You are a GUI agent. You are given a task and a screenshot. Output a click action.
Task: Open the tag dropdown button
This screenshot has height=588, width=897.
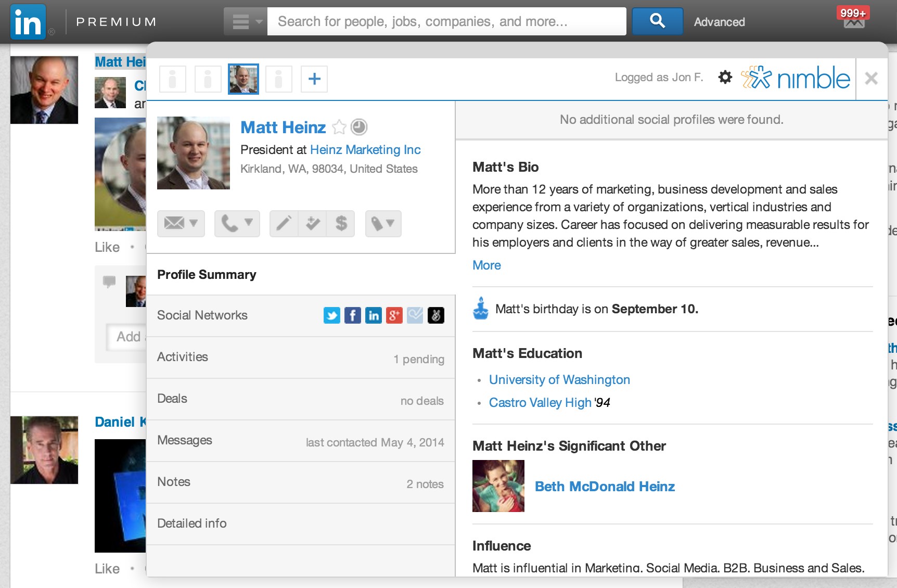[x=383, y=224]
